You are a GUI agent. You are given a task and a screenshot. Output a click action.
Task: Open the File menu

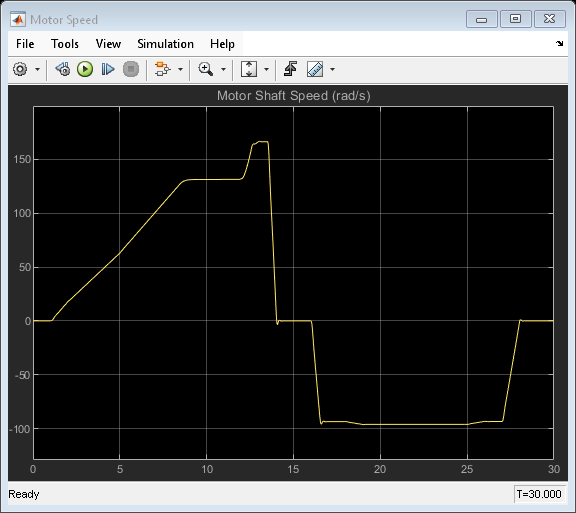(25, 44)
